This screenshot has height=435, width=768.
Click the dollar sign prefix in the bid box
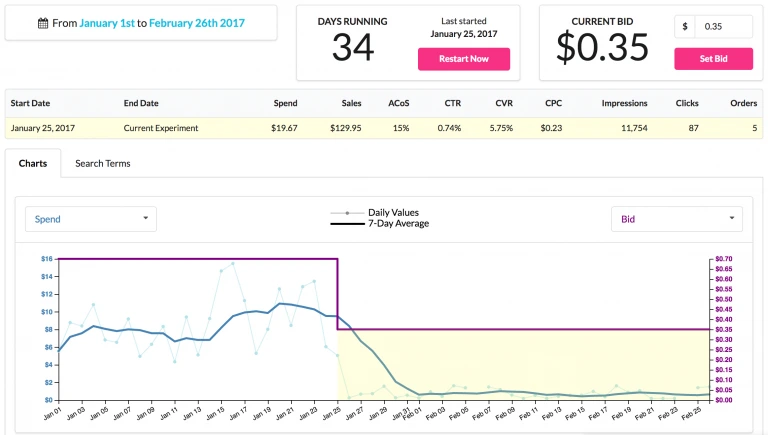click(685, 26)
